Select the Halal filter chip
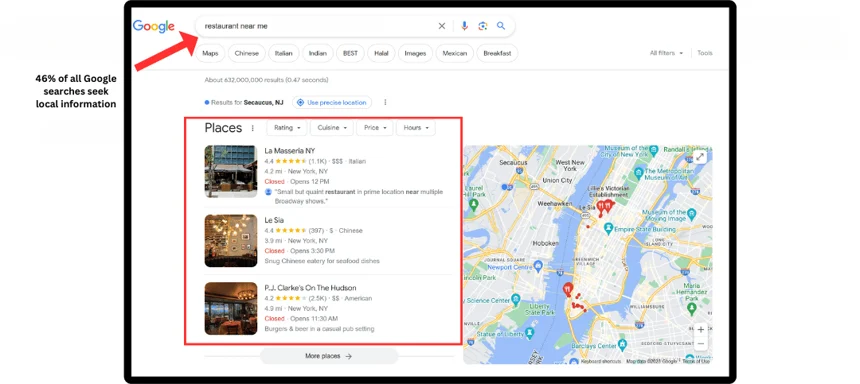Screen dimensions: 860x384 [x=381, y=53]
